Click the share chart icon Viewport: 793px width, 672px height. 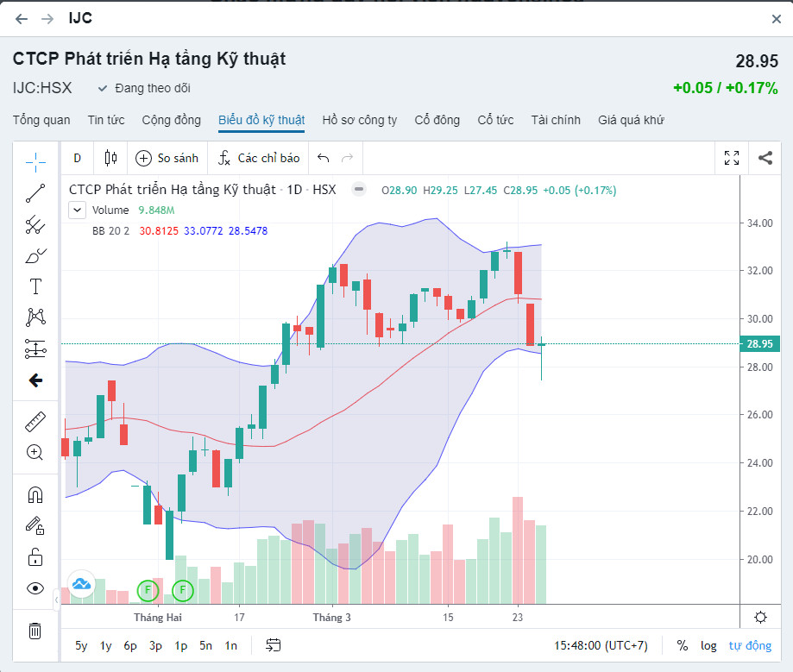[765, 158]
